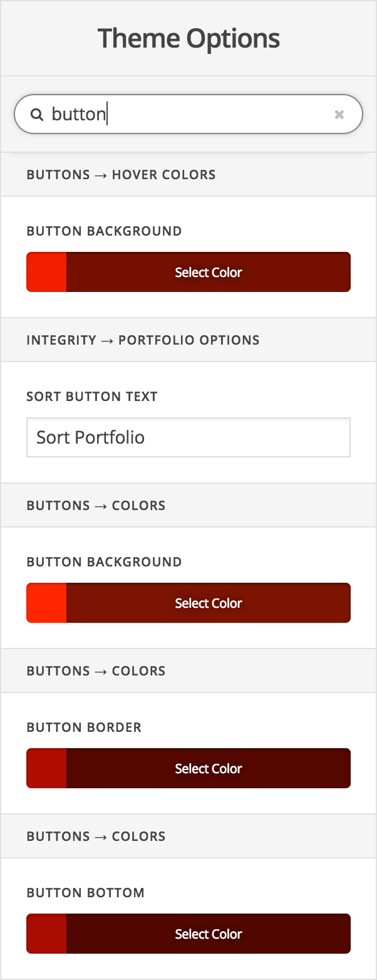This screenshot has height=980, width=377.
Task: Click the red swatch next to Button Bottom
Action: tap(46, 933)
